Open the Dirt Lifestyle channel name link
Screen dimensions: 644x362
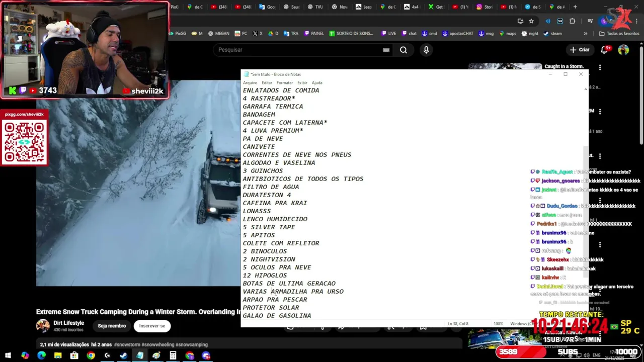69,323
